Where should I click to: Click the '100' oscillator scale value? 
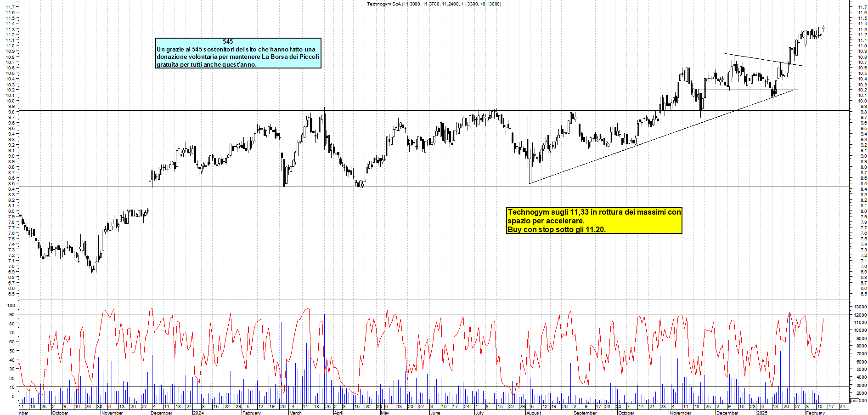[x=11, y=305]
